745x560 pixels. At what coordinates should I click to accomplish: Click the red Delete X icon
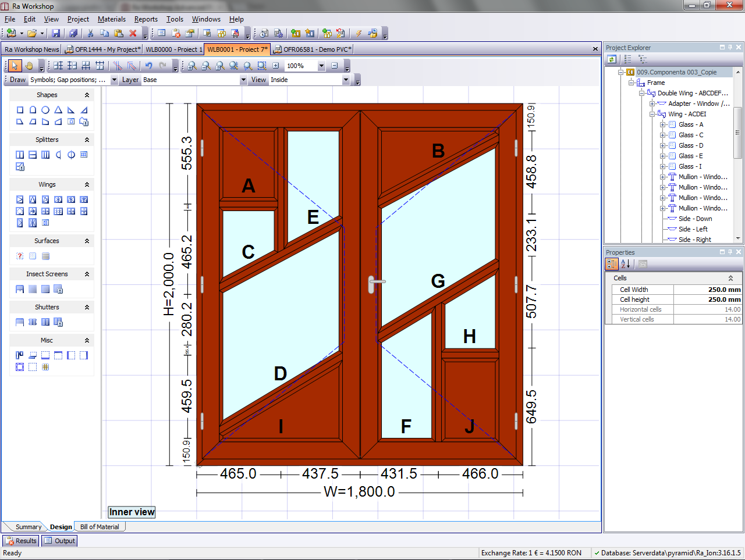point(133,34)
